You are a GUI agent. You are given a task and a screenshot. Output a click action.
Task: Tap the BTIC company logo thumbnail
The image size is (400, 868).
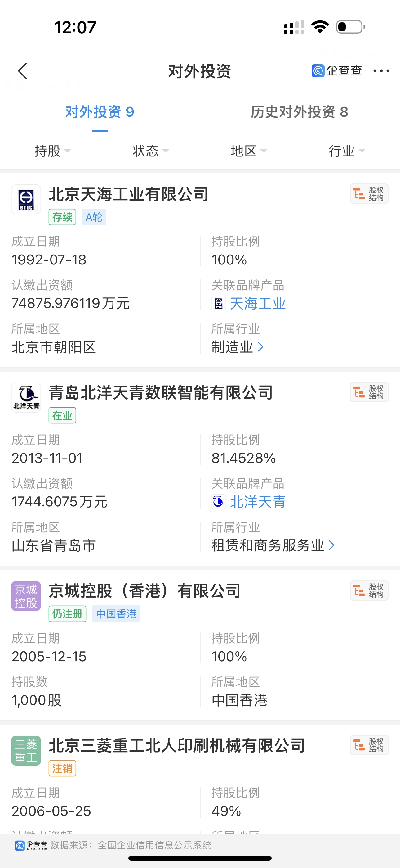26,199
